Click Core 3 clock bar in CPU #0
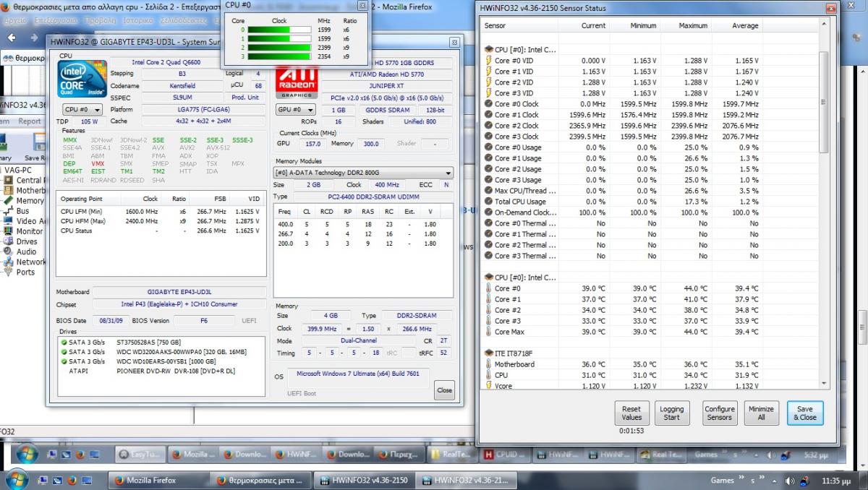This screenshot has width=868, height=490. click(x=279, y=56)
